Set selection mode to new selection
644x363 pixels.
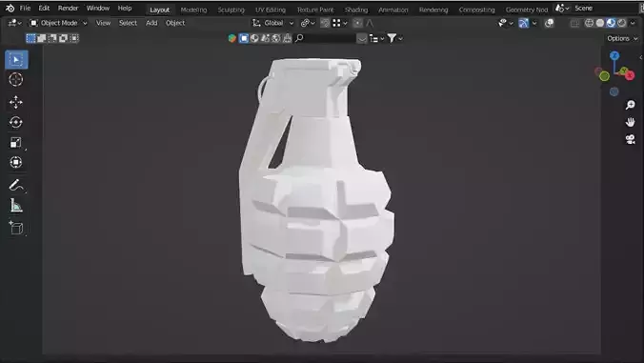30,38
